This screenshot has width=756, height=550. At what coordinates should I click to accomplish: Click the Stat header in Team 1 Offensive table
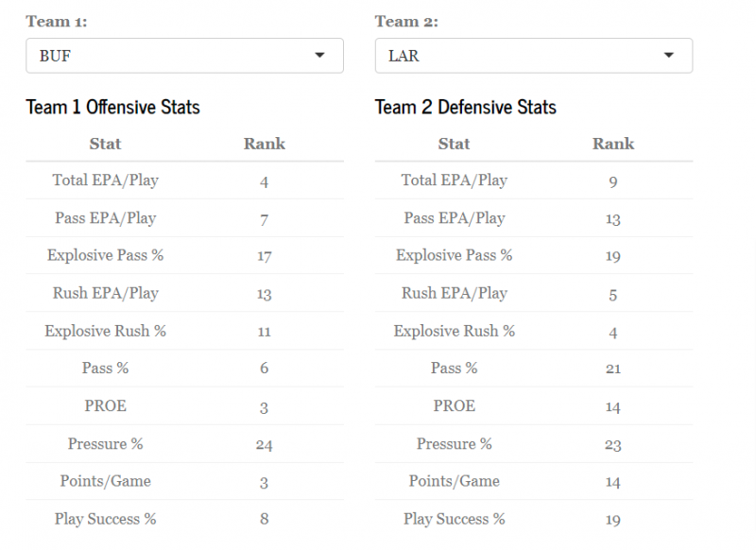[105, 144]
